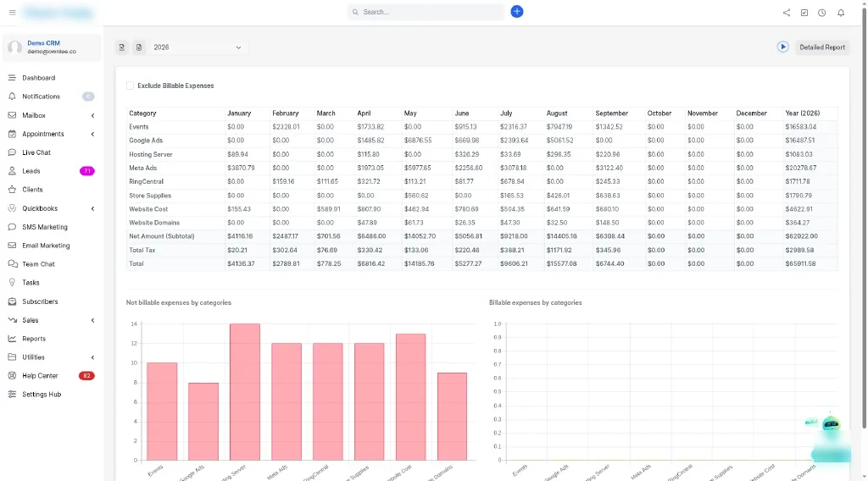Screen dimensions: 868x481
Task: Click the Events bar in not-billable chart
Action: [x=162, y=412]
